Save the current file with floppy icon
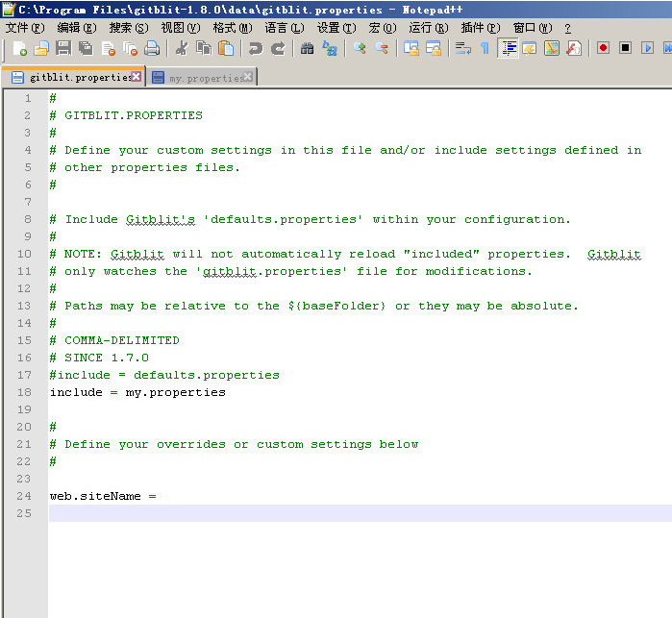The height and width of the screenshot is (618, 672). pos(63,48)
